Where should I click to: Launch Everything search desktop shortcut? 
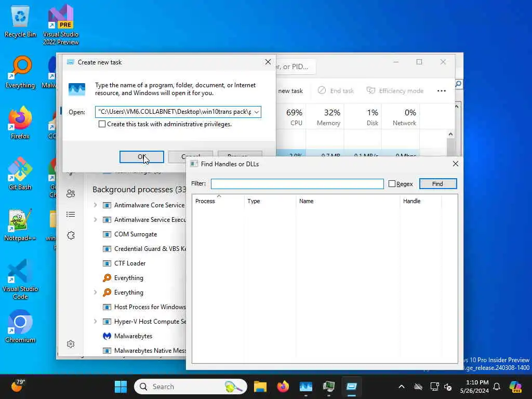pos(20,72)
